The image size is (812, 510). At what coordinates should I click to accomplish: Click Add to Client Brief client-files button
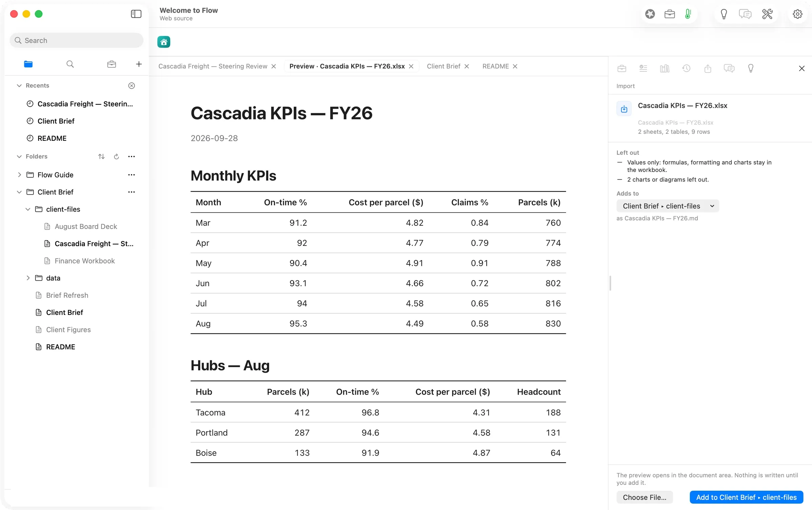pos(746,497)
